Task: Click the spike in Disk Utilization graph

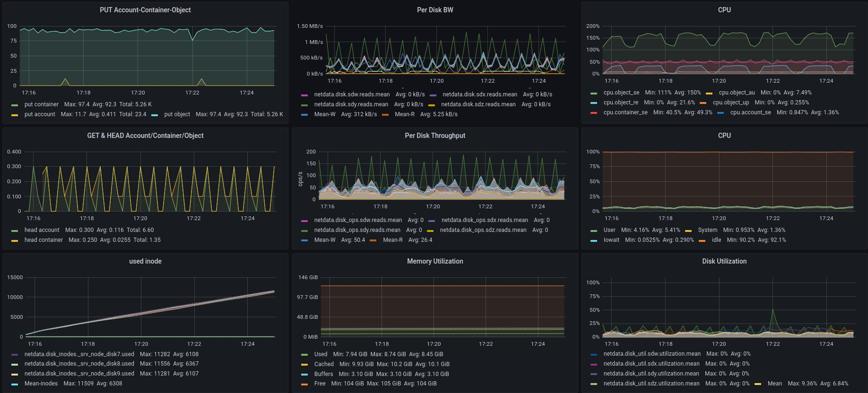Action: tap(773, 311)
